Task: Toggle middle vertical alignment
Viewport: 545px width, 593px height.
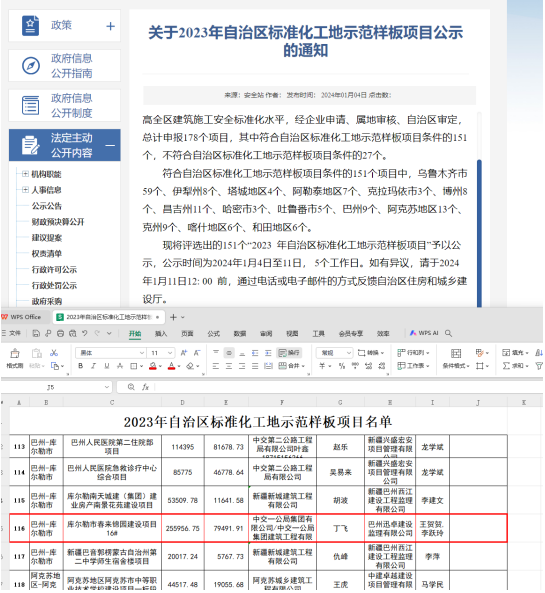Action: click(229, 353)
